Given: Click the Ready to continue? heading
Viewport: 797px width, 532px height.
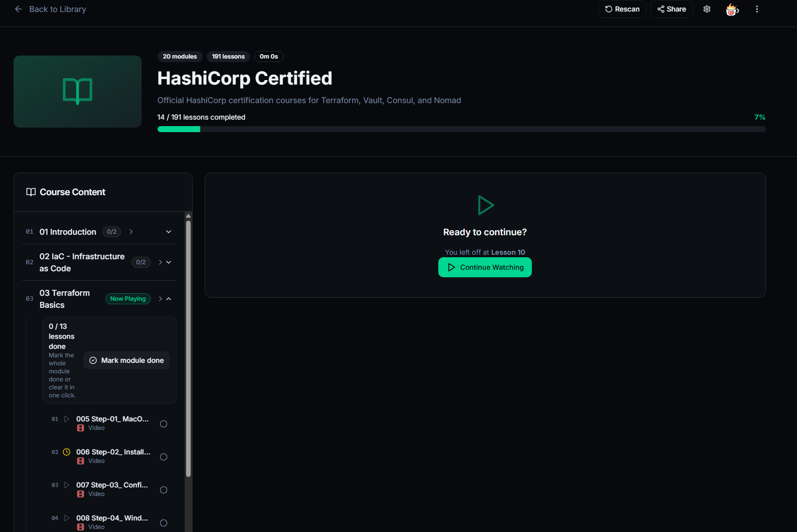Looking at the screenshot, I should 485,232.
